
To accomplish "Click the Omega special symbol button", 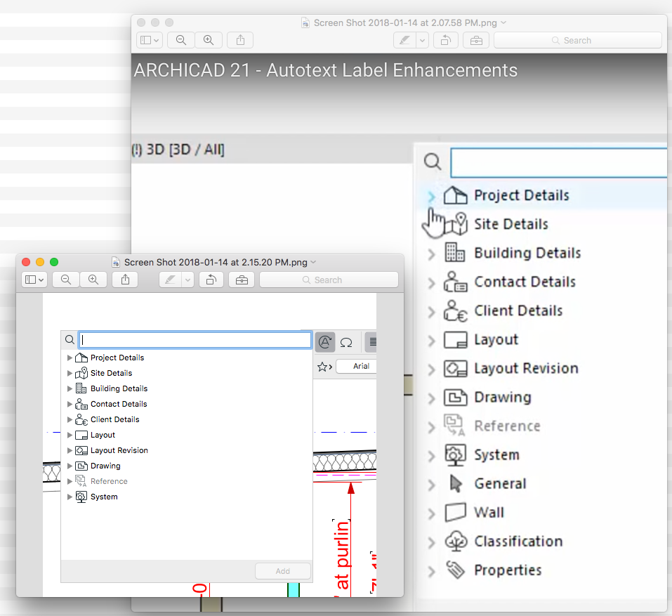I will (346, 342).
